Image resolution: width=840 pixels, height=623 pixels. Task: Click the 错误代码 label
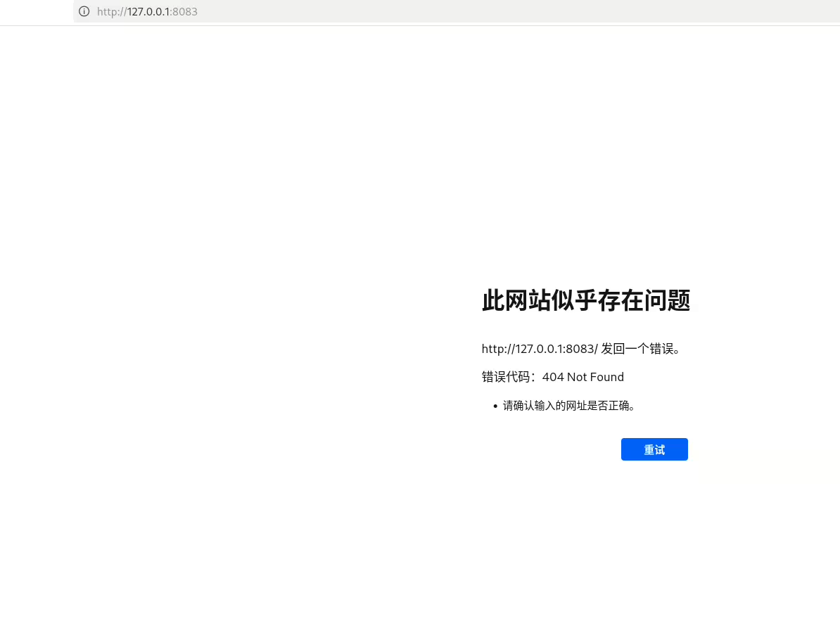click(507, 377)
